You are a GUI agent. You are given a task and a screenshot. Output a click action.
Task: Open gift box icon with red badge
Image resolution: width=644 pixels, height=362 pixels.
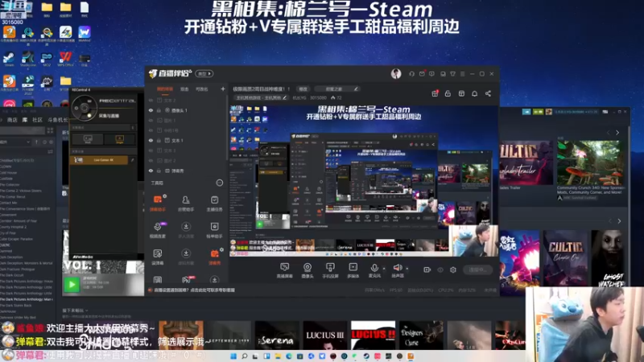click(x=435, y=93)
